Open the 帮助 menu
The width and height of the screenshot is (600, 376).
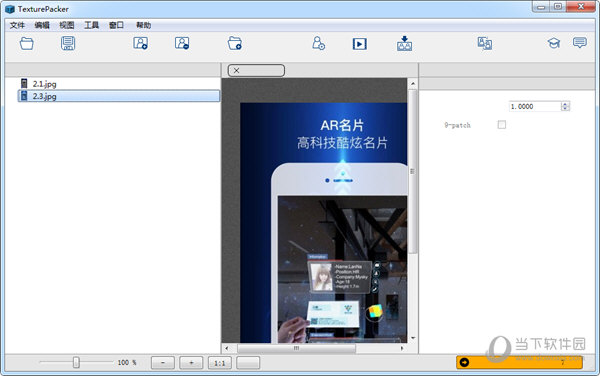tap(143, 25)
